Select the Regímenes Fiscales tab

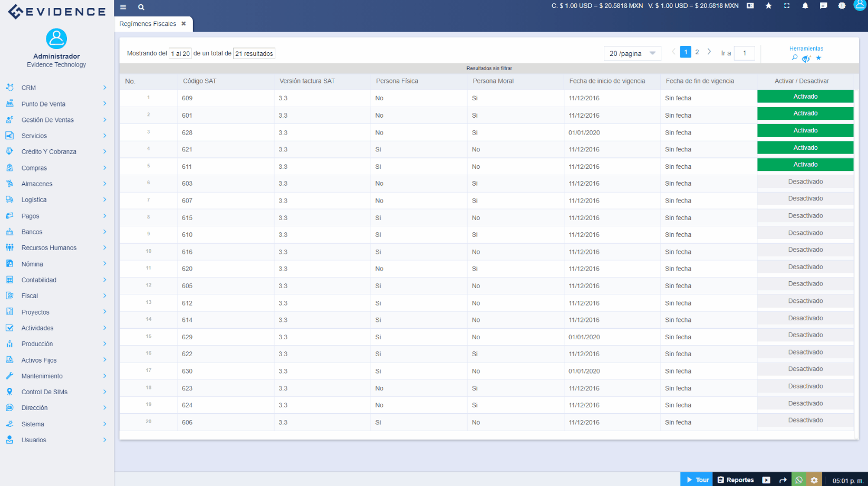148,24
